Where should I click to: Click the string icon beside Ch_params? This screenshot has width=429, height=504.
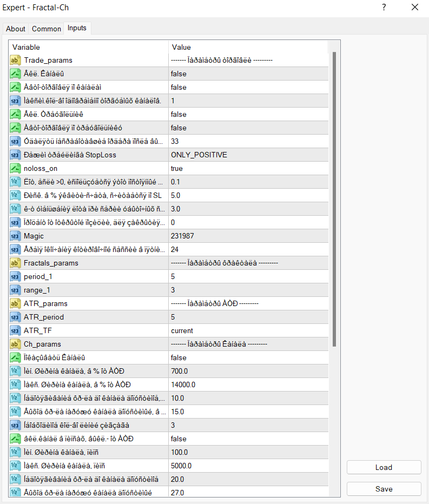(15, 344)
